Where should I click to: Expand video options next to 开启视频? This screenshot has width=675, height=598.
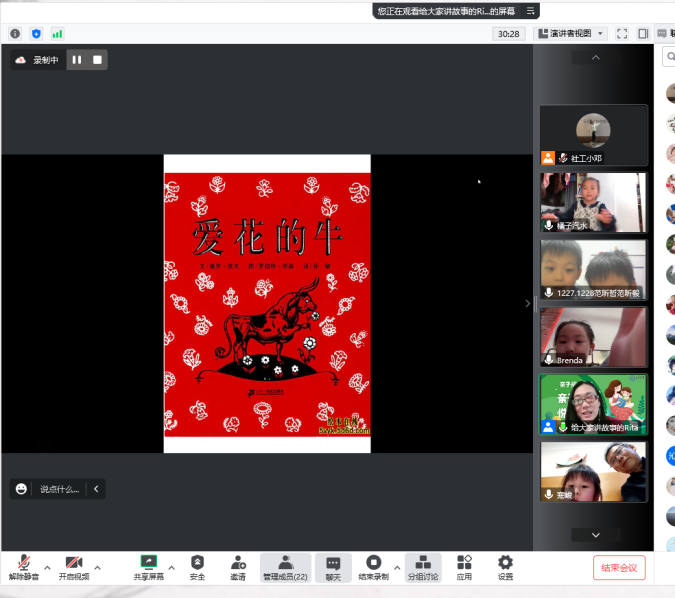pyautogui.click(x=98, y=567)
